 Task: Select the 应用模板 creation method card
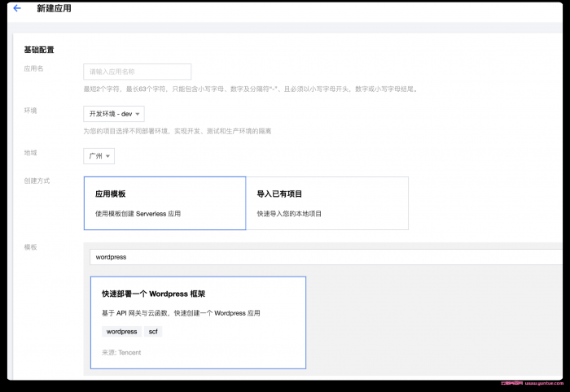coord(164,203)
